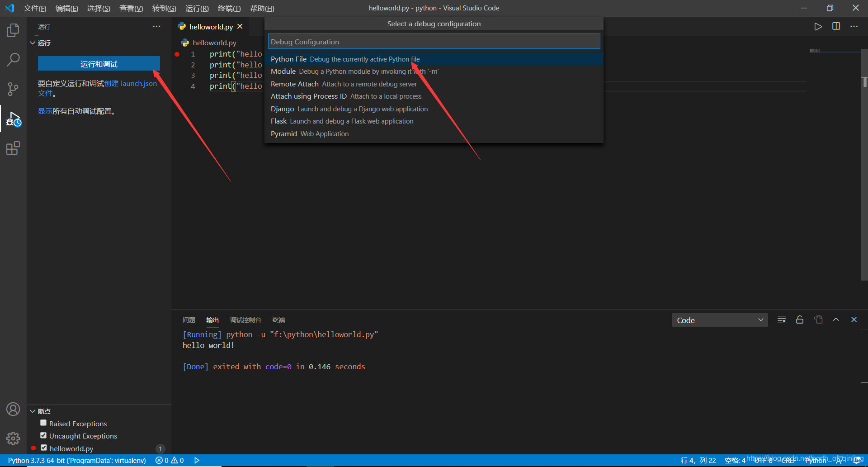Click the status bar debug start icon
Image resolution: width=868 pixels, height=467 pixels.
point(197,460)
